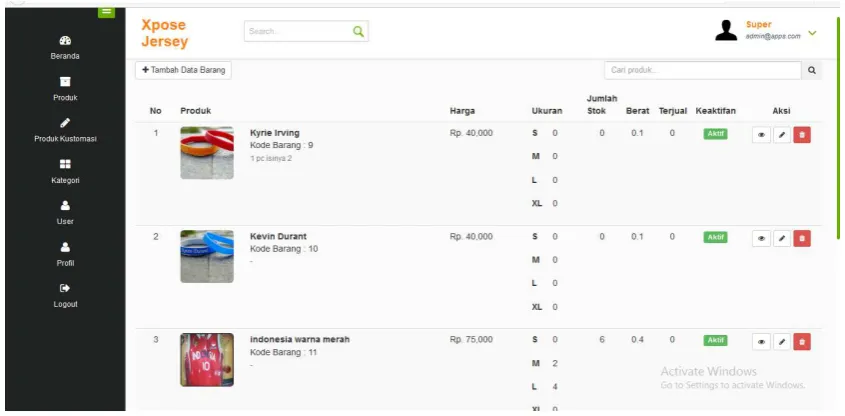Delete the Kevin Durant product
Screen dimensions: 845x416
click(x=802, y=238)
